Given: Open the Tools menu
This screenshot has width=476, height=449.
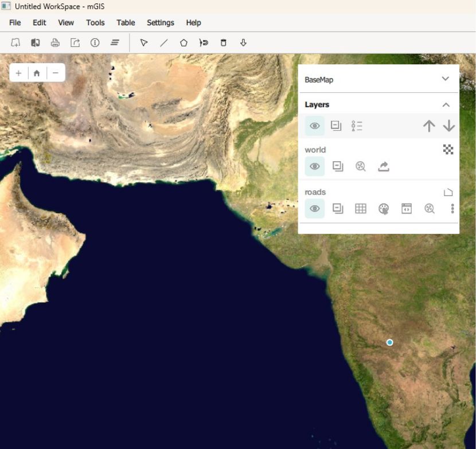Looking at the screenshot, I should (95, 22).
